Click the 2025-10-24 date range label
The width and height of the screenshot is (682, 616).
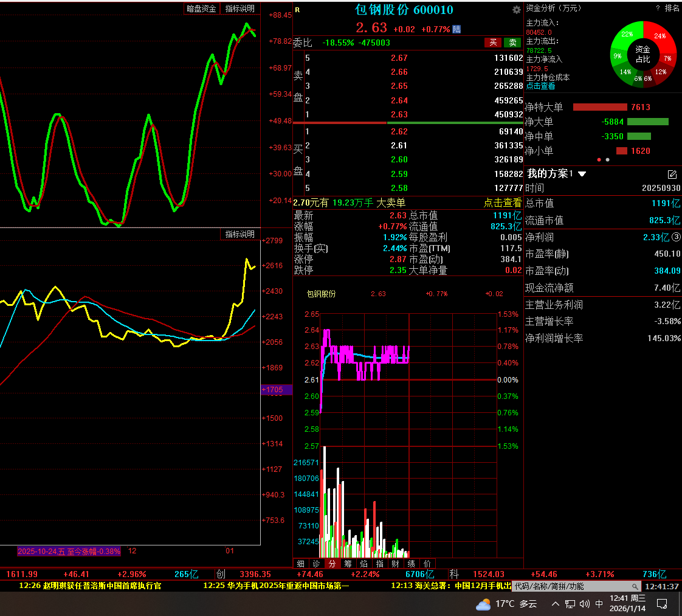(69, 551)
